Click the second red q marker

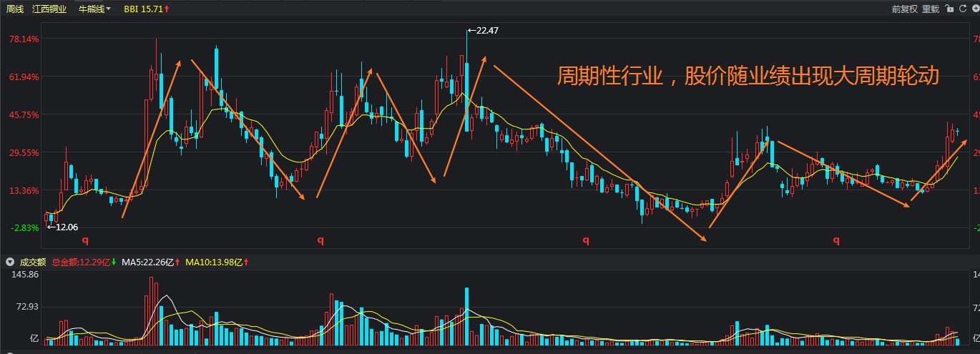(x=320, y=241)
